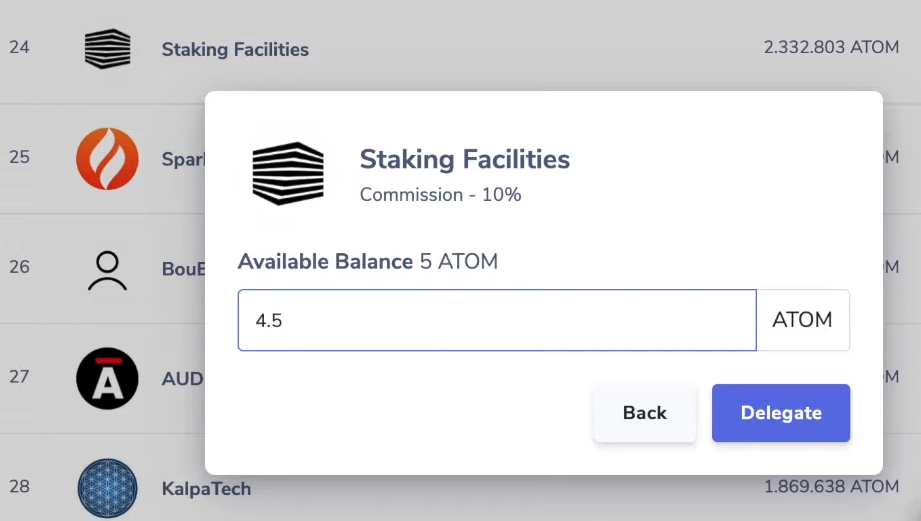
Task: Open Staking Facilities name in validator list
Action: (x=235, y=49)
